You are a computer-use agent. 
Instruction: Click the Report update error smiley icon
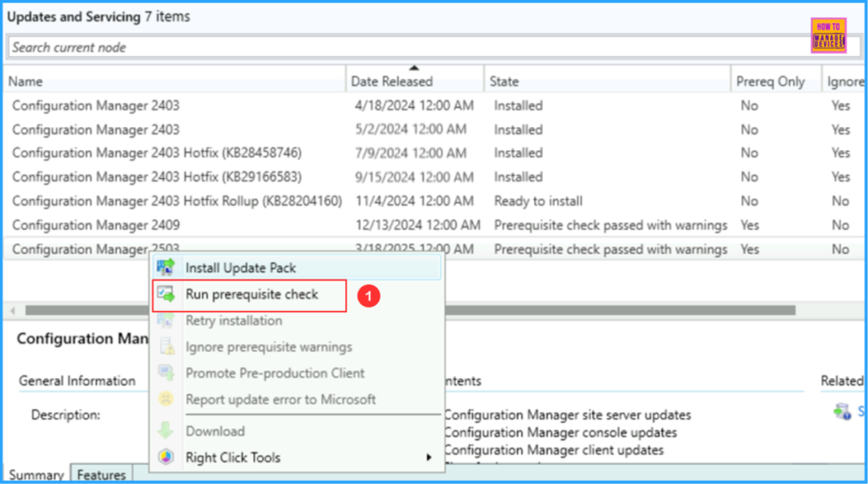pos(165,398)
